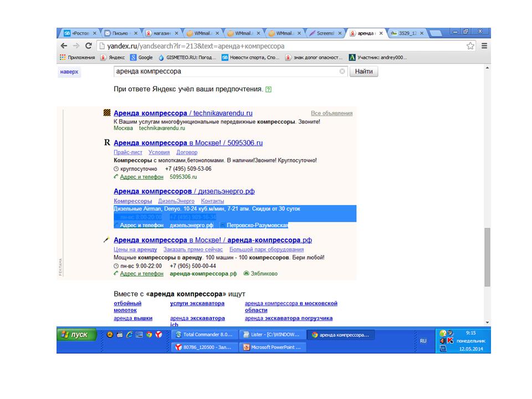Screen dimensions: 532x399
Task: Close the Screenshot tab
Action: click(x=340, y=33)
